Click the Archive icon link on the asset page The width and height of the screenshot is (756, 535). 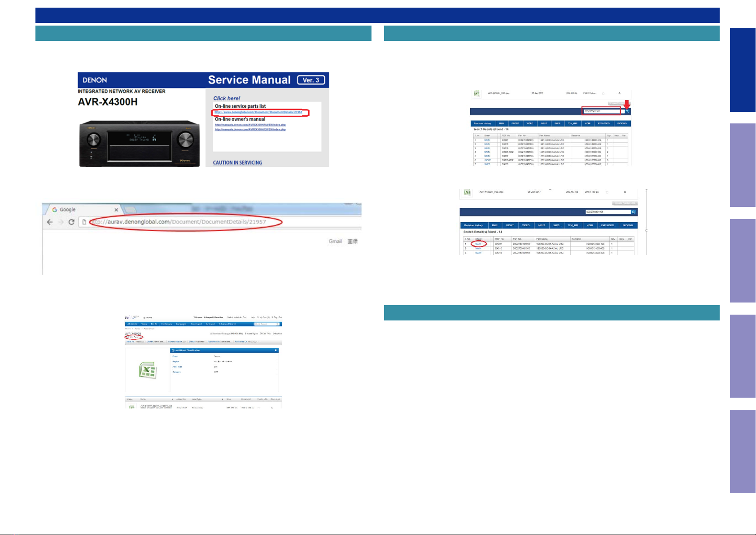[277, 333]
